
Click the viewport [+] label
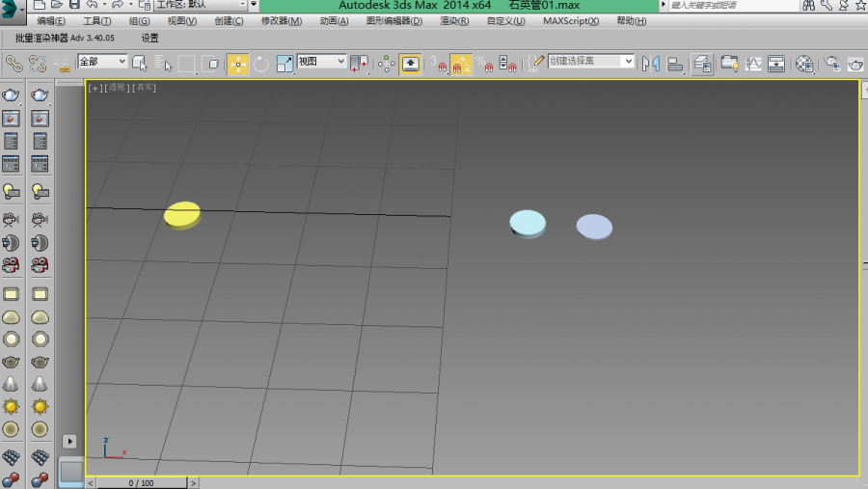[x=95, y=88]
